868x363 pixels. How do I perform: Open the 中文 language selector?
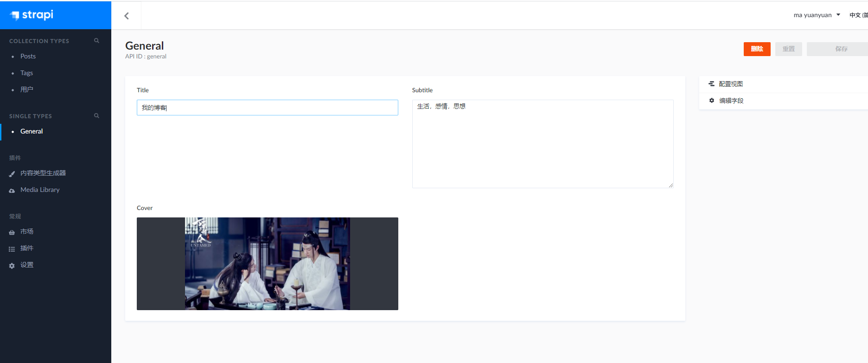858,15
